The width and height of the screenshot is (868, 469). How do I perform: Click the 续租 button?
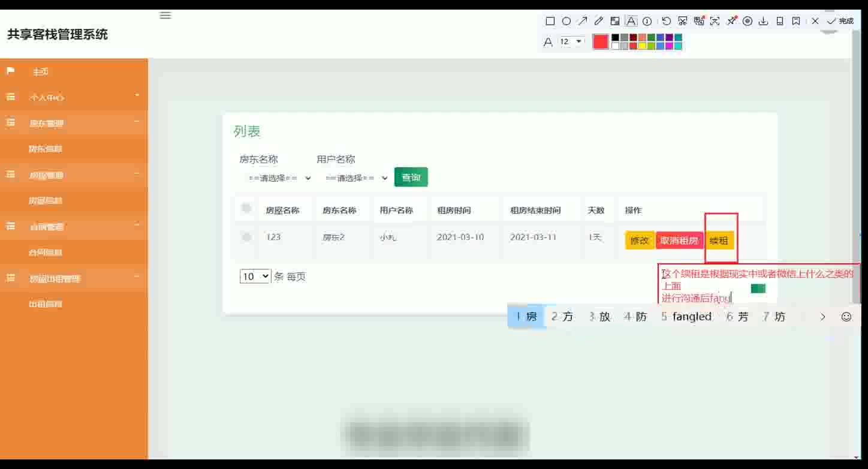click(719, 240)
